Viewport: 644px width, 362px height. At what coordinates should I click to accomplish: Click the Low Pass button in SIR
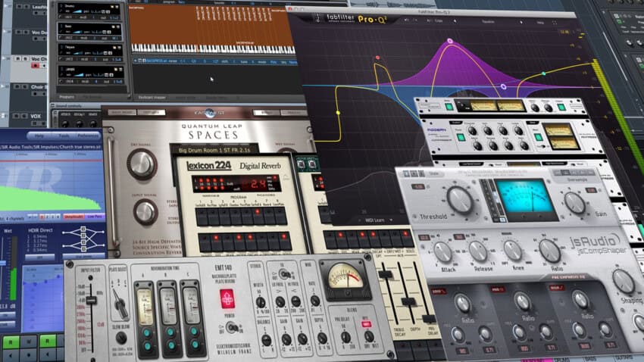point(95,217)
